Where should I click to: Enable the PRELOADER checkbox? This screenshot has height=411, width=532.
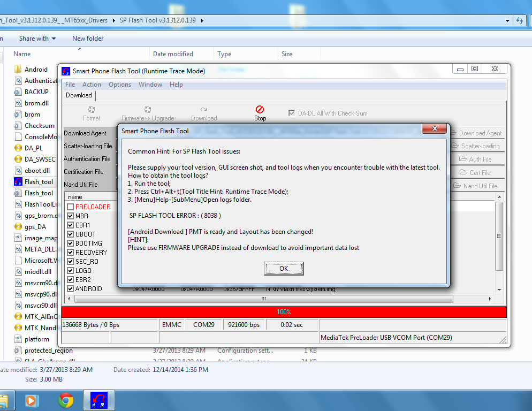tap(71, 207)
